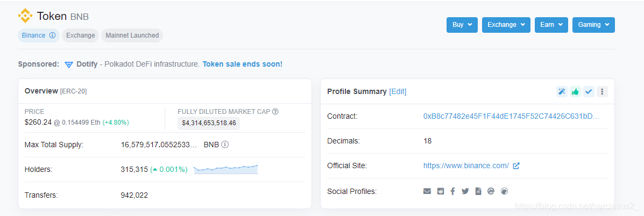Click the info icon beside Binance tag

click(52, 35)
